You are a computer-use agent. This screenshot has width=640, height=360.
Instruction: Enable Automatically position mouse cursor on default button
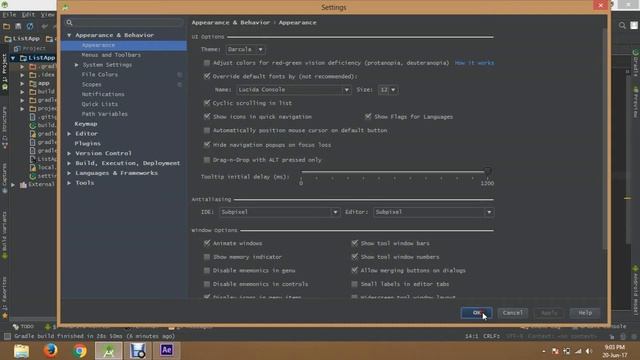pyautogui.click(x=207, y=130)
